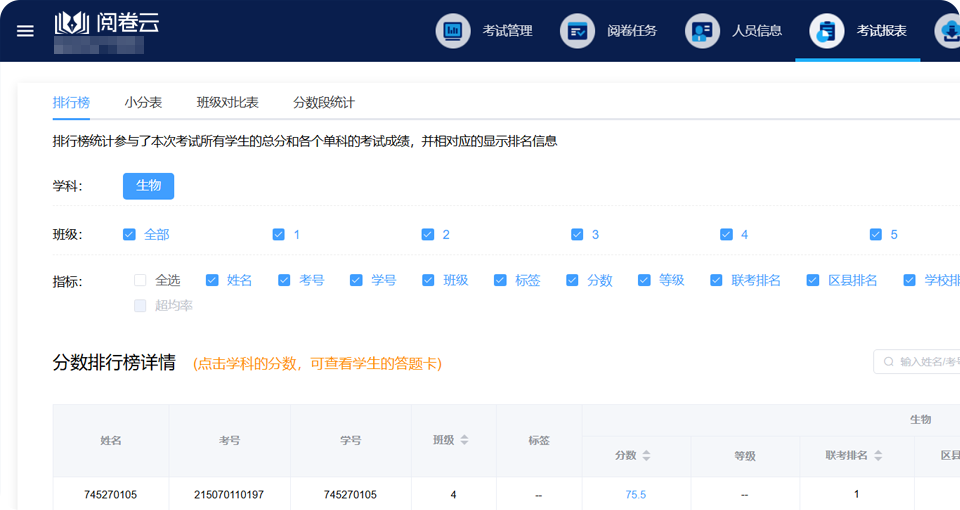Select the 生物 subject button
The image size is (960, 510).
click(148, 186)
